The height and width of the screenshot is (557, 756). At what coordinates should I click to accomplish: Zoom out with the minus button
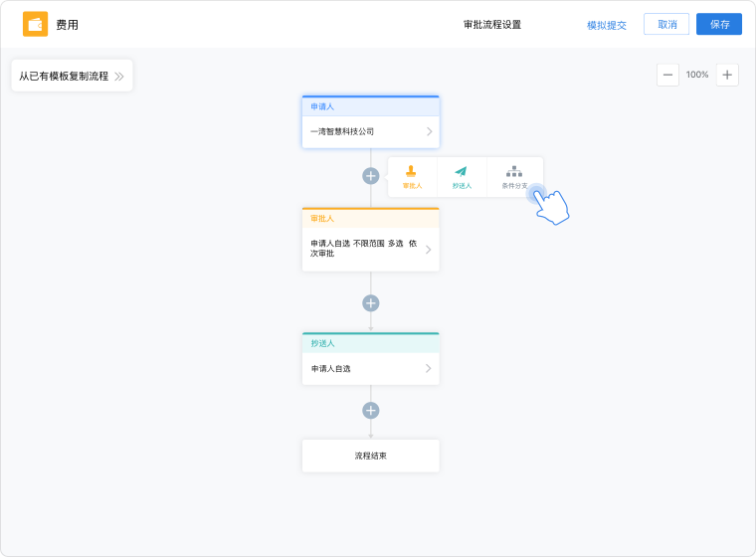pos(668,75)
